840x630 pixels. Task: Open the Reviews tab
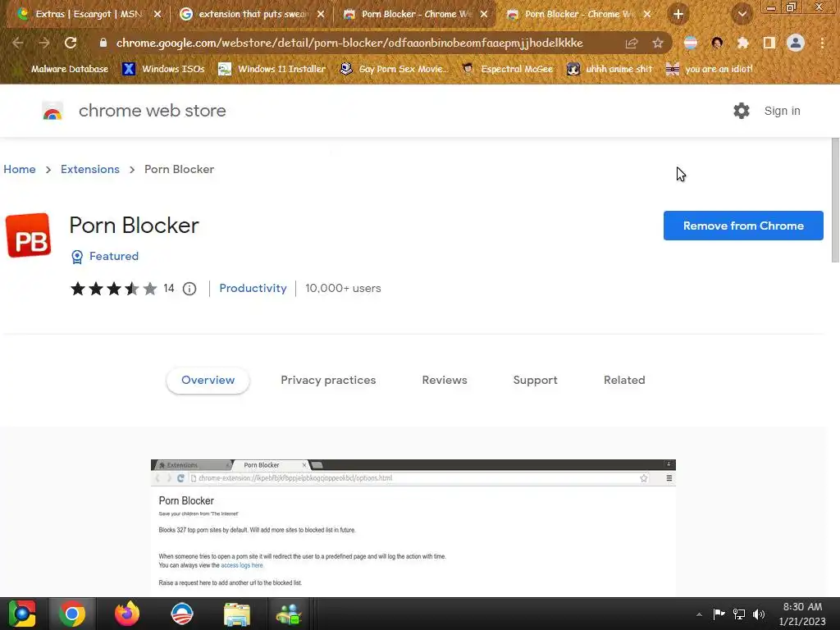(445, 380)
